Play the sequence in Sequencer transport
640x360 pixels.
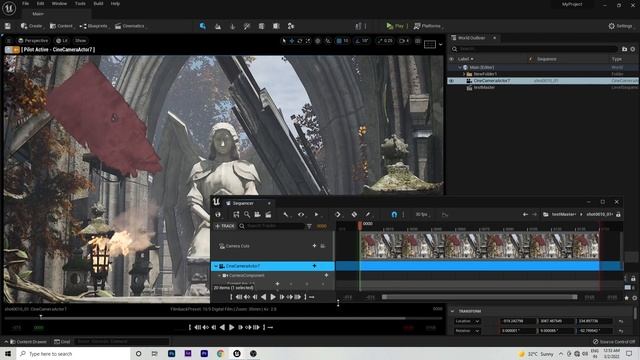(273, 297)
